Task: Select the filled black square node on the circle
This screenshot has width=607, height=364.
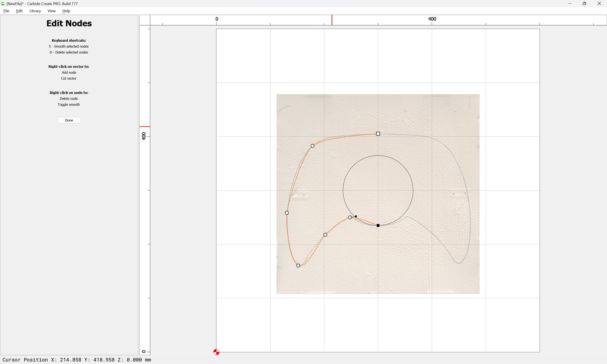Action: pos(378,225)
